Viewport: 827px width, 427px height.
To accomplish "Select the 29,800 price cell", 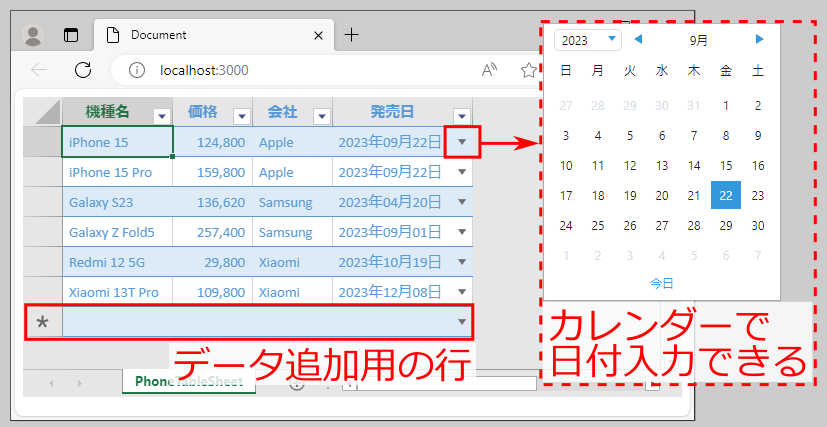I will coord(213,262).
